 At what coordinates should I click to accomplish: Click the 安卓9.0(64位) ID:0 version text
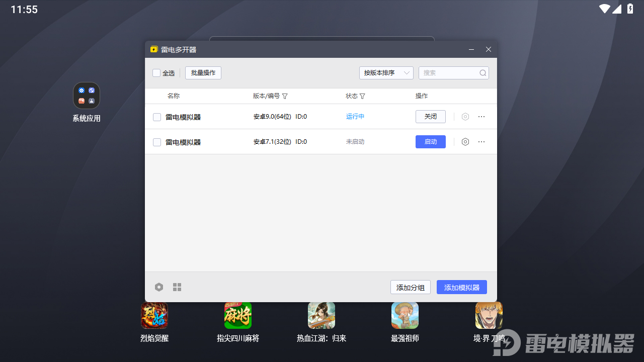(x=280, y=117)
